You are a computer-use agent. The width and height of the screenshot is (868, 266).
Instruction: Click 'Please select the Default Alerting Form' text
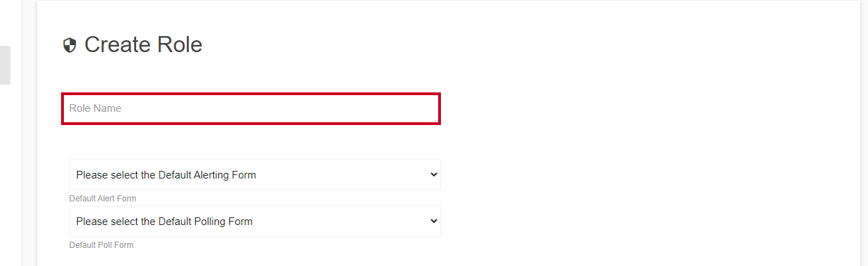pos(166,175)
